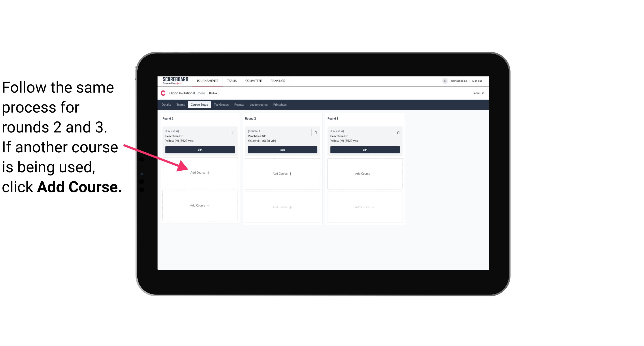Select Tournaments from navigation menu
644x346 pixels.
[208, 80]
